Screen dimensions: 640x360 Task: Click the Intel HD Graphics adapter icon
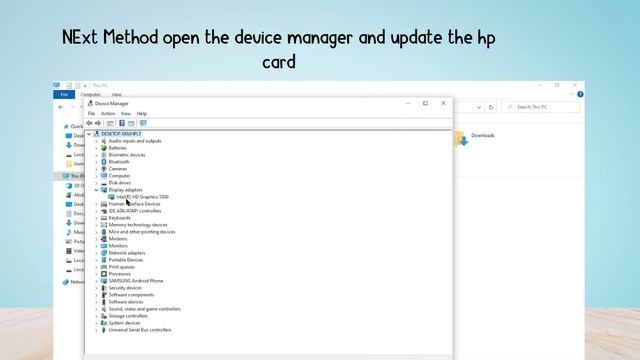click(111, 197)
